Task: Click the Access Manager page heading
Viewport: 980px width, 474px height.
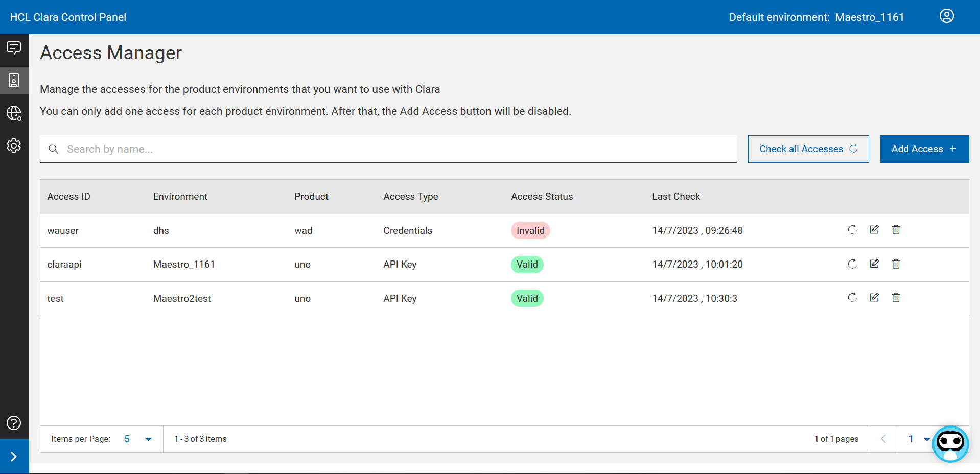Action: point(111,53)
